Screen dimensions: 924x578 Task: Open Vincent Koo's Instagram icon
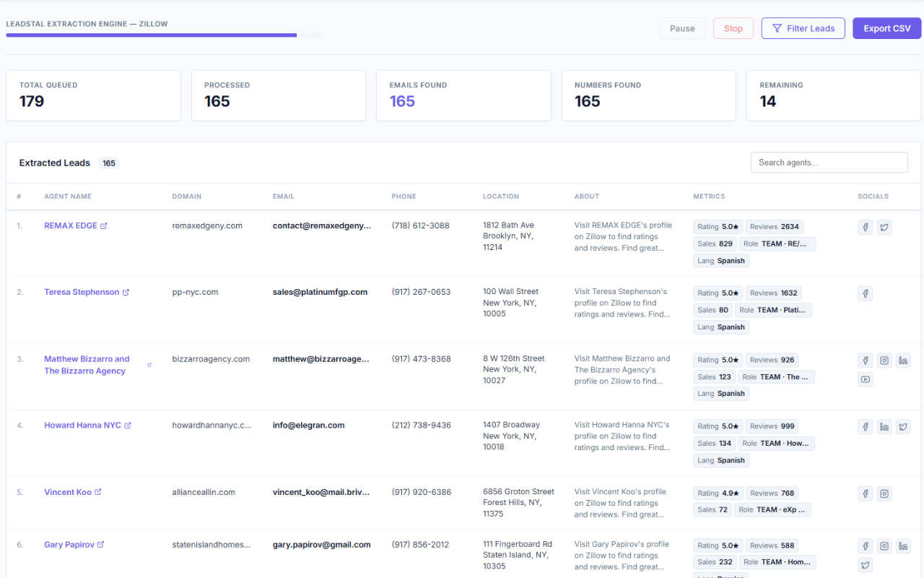884,494
